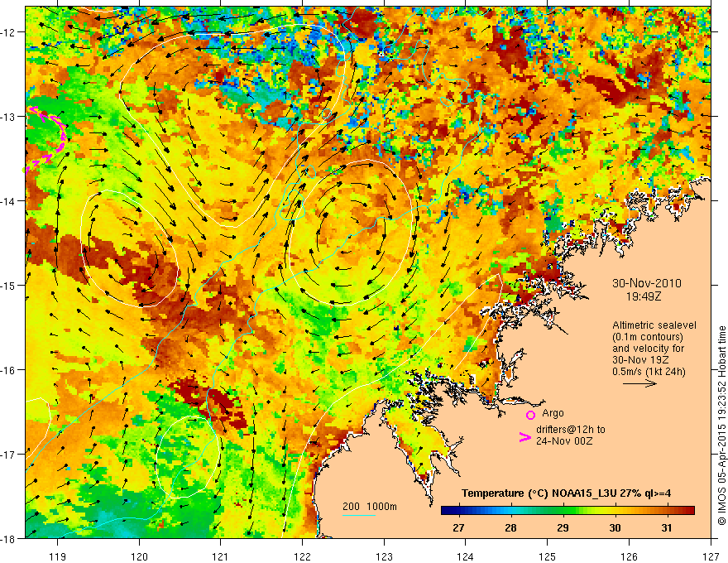
Task: Click the -17 latitude axis label
Action: coord(9,455)
